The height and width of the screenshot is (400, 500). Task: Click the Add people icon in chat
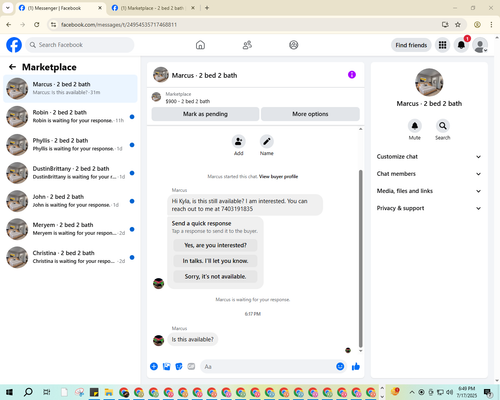pyautogui.click(x=239, y=142)
